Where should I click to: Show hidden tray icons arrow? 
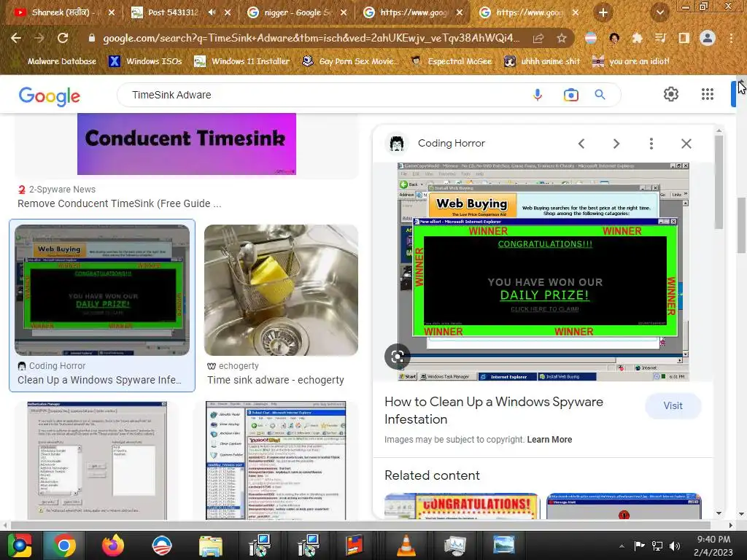(x=622, y=546)
